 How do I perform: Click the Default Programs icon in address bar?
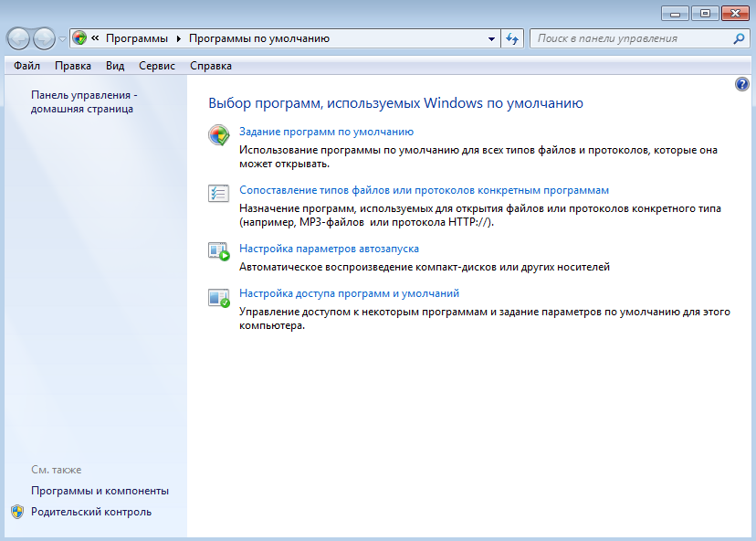79,38
